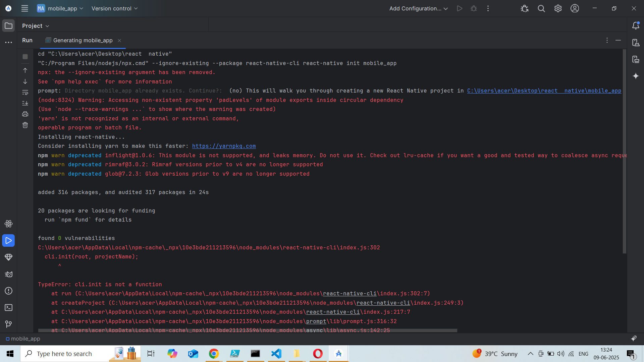Close the Generating mobile_app tab
Viewport: 644px width, 362px height.
pyautogui.click(x=119, y=41)
